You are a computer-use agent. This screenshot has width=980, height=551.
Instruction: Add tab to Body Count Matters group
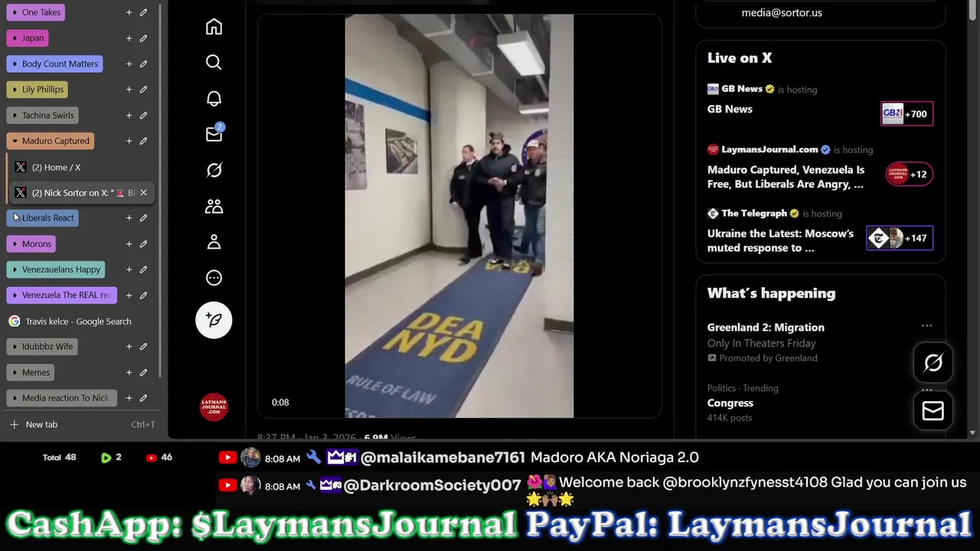point(129,64)
